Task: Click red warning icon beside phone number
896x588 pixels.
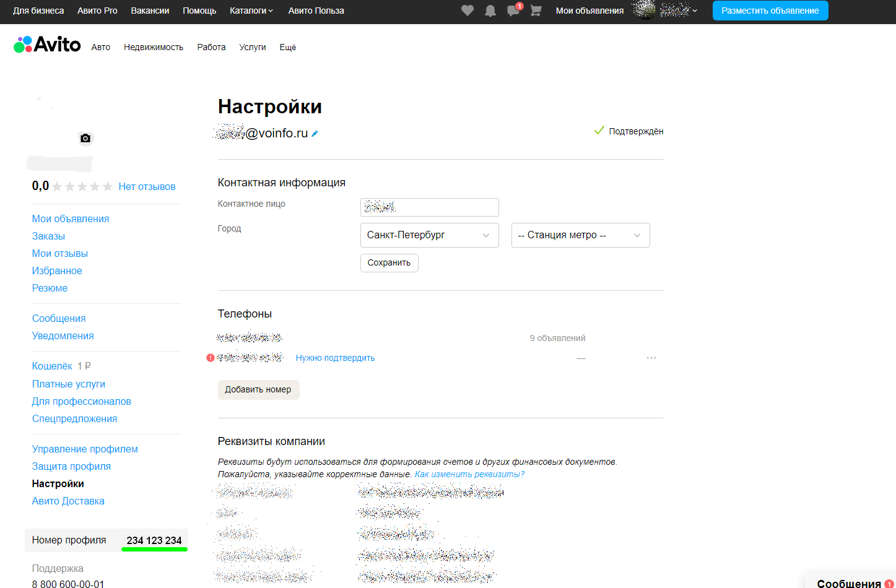Action: click(x=211, y=358)
